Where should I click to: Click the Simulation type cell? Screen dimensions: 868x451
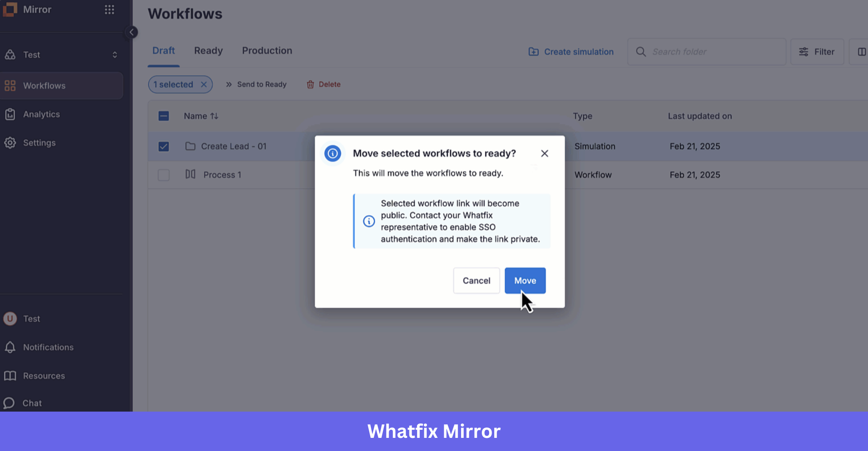click(x=595, y=146)
